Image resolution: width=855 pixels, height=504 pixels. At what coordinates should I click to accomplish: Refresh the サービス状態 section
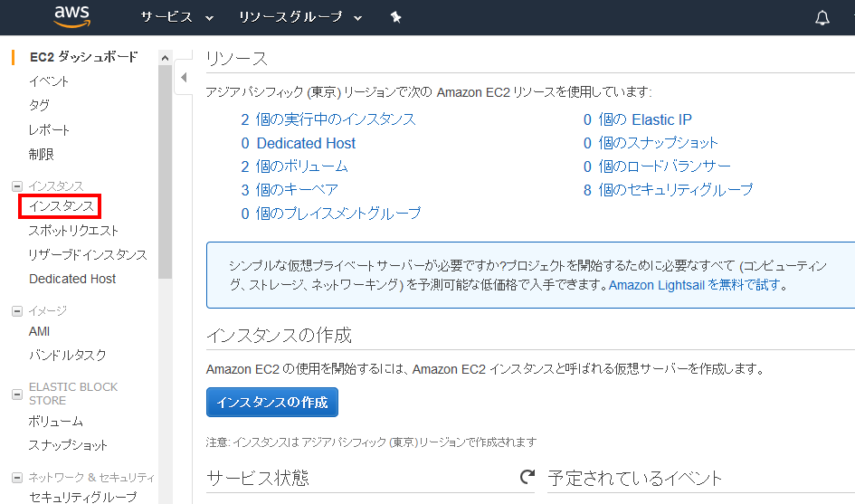pos(527,477)
